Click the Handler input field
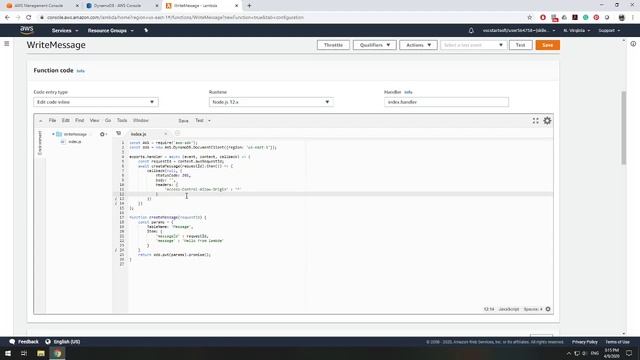Screen dimensions: 640x360 coord(446,102)
